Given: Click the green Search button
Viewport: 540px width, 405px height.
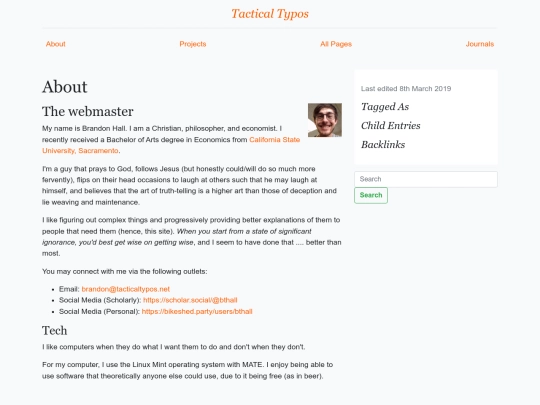Looking at the screenshot, I should coord(371,195).
